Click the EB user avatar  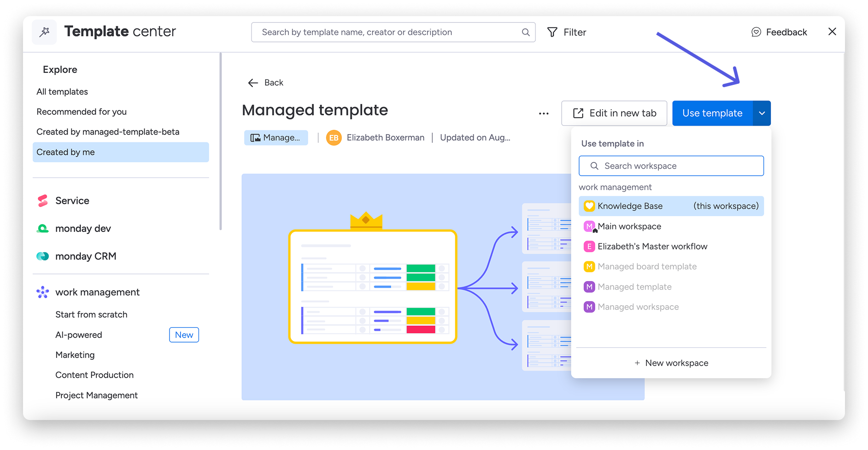(334, 137)
